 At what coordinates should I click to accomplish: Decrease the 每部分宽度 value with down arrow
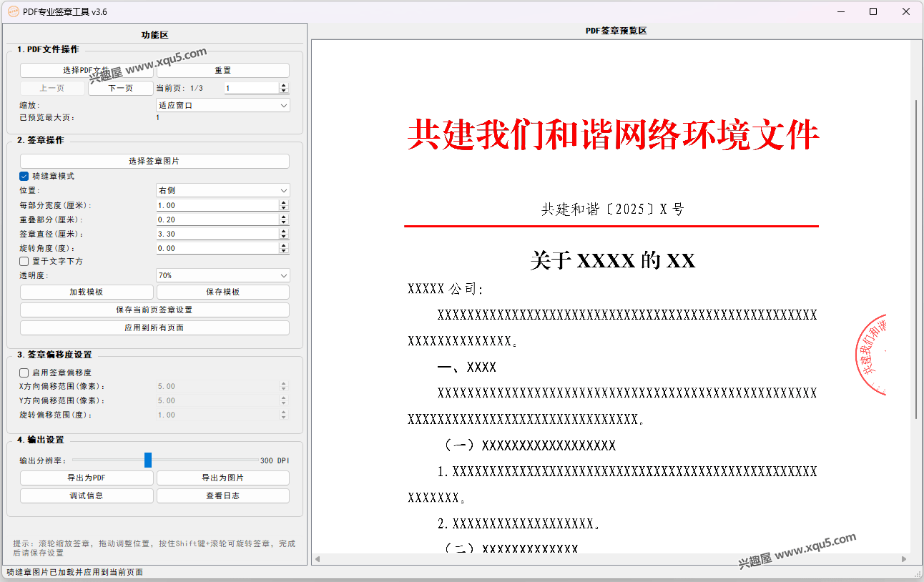coord(284,208)
